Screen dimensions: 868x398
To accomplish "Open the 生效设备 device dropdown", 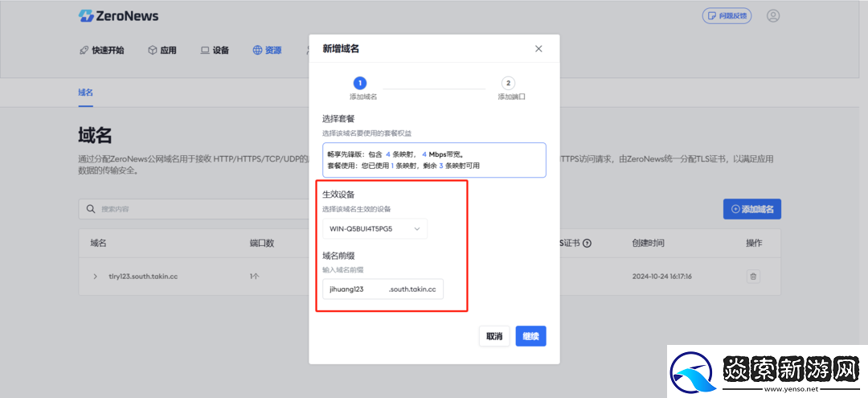I will pyautogui.click(x=375, y=228).
